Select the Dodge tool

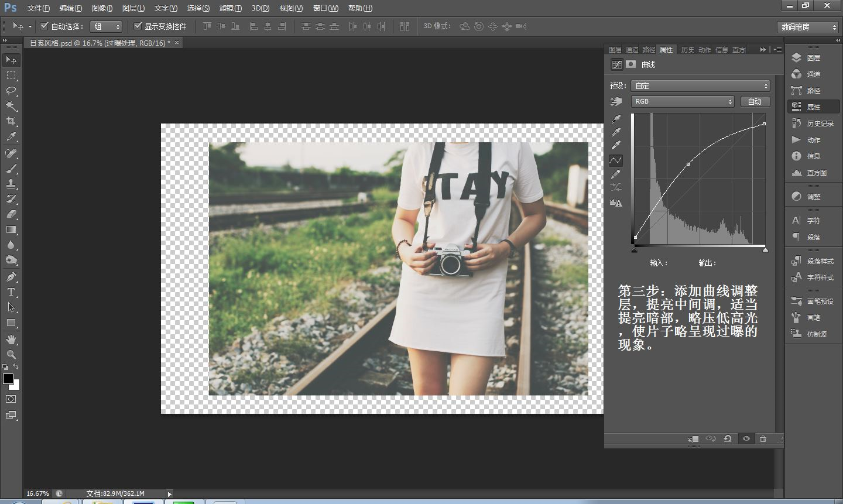tap(11, 260)
